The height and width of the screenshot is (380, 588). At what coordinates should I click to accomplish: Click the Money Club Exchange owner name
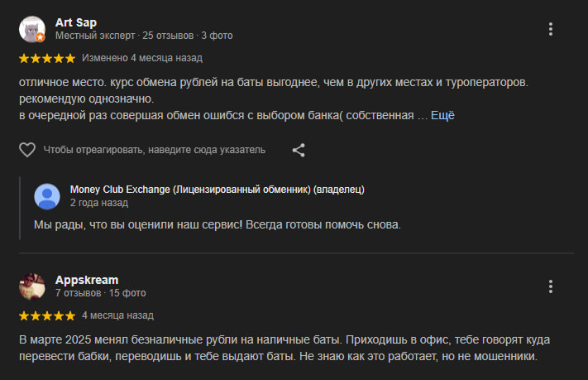[217, 189]
